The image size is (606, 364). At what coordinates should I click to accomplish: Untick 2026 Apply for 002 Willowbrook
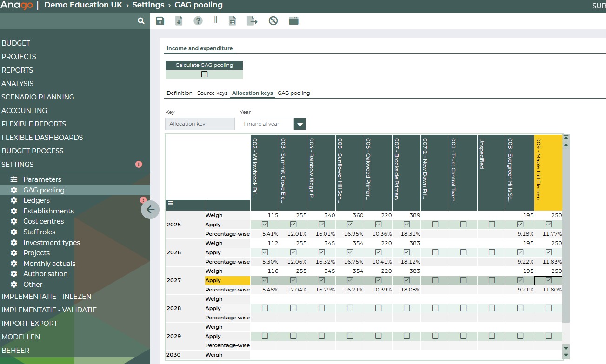265,252
